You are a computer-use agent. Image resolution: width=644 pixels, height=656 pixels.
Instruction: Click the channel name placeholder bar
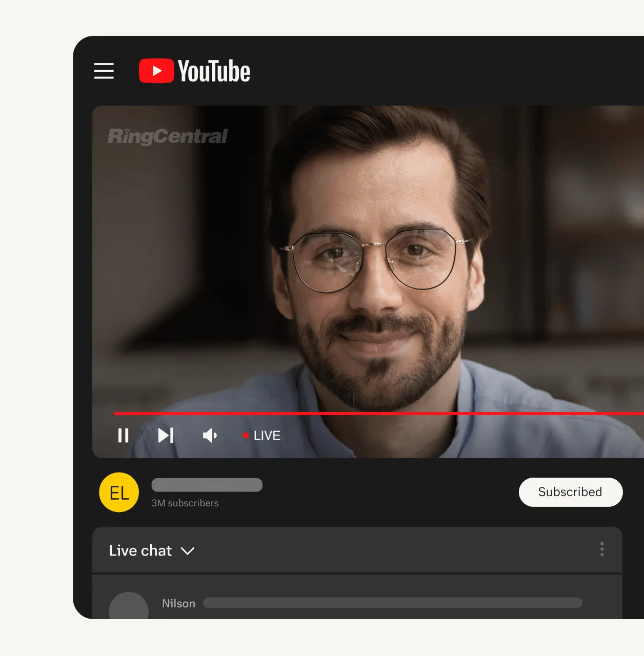click(x=207, y=485)
